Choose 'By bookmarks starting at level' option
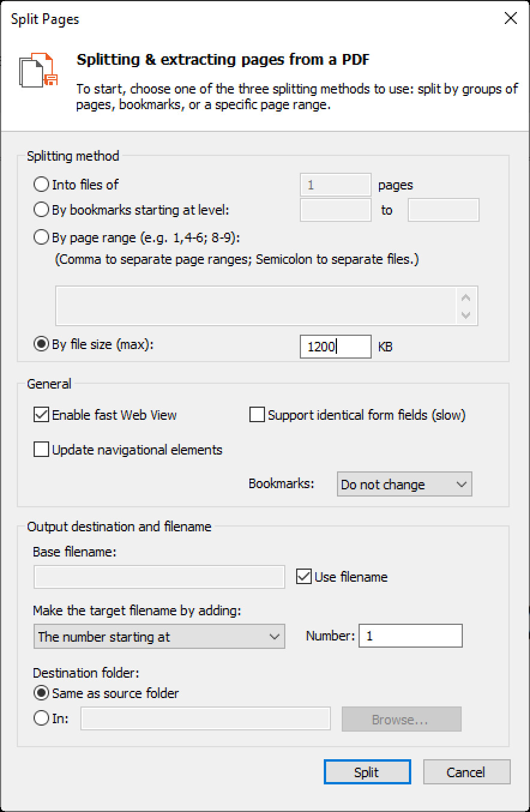This screenshot has width=530, height=812. pos(41,210)
